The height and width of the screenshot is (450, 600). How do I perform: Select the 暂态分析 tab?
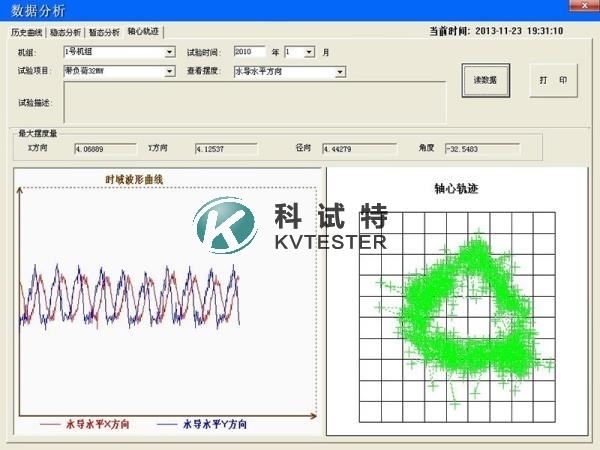pyautogui.click(x=104, y=32)
